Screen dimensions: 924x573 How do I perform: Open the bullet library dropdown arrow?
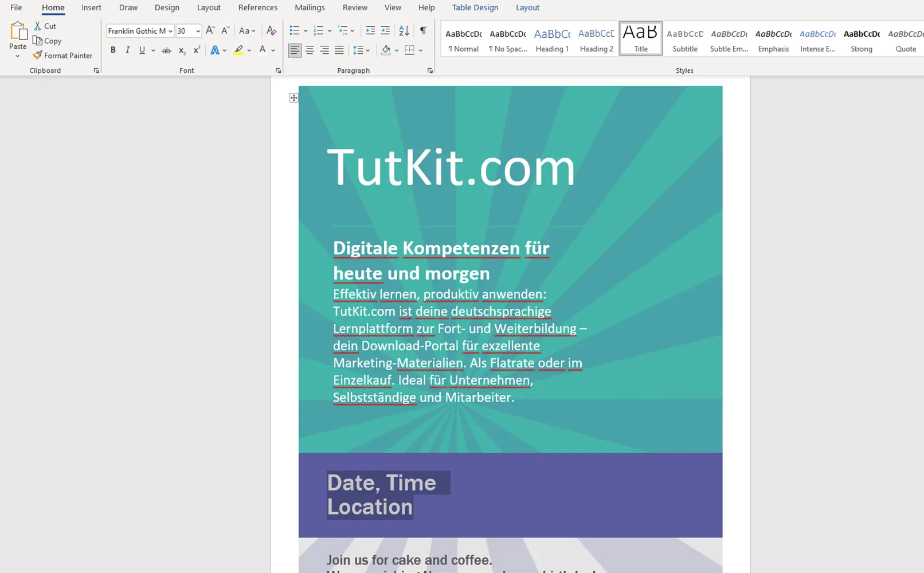[x=306, y=30]
